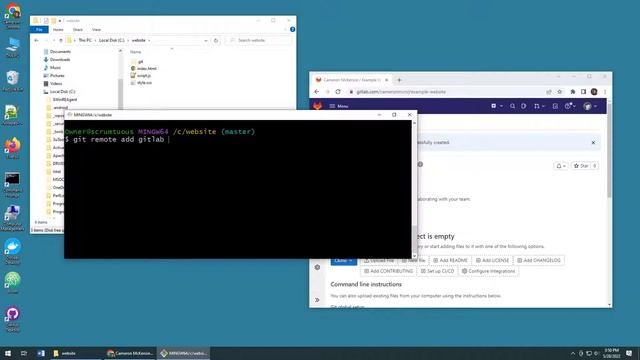Open the GitLab to-do list icon
This screenshot has height=360, width=640.
pos(555,106)
